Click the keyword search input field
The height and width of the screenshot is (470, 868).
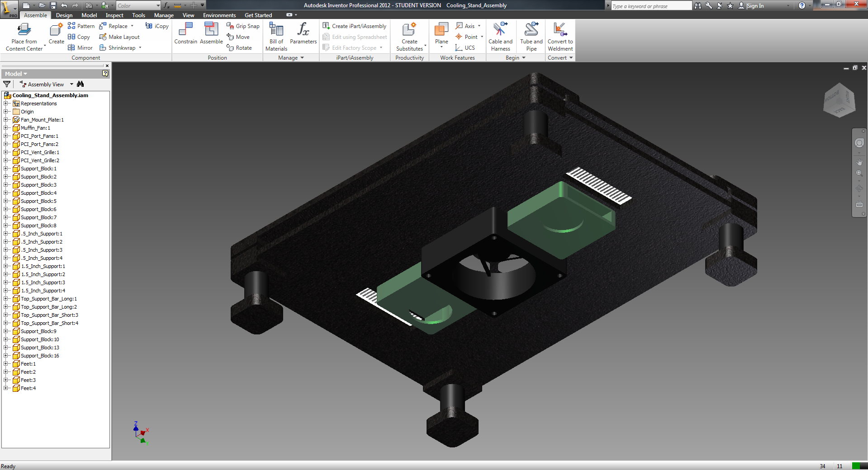(x=651, y=6)
